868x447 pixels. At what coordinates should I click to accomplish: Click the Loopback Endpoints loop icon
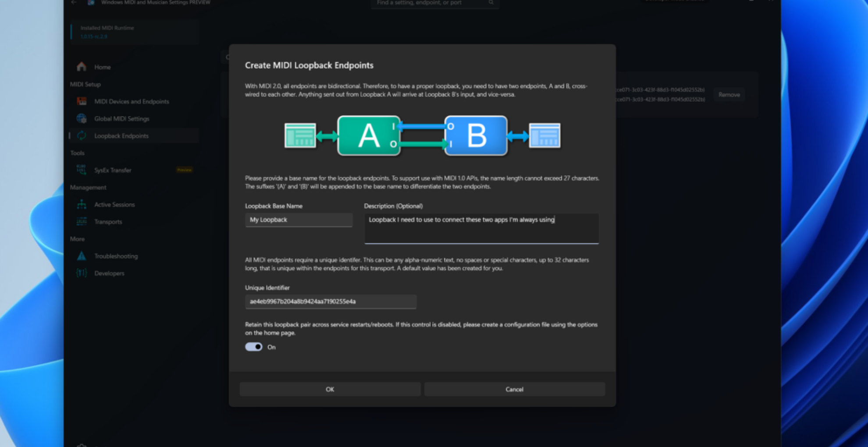(82, 136)
